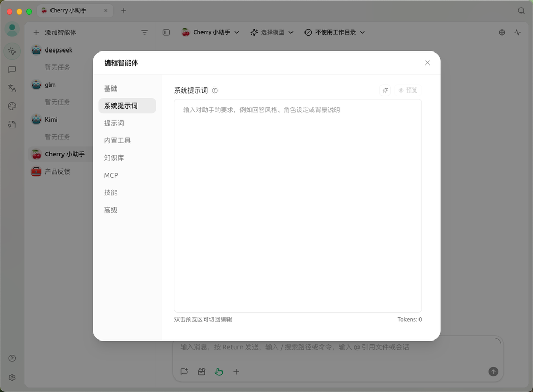This screenshot has width=533, height=392.
Task: Click the AI generate prompt sparkle icon
Action: [385, 90]
